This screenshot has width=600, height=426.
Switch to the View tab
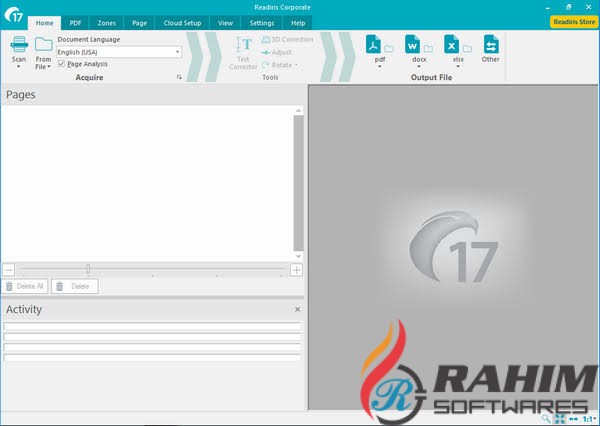(225, 23)
